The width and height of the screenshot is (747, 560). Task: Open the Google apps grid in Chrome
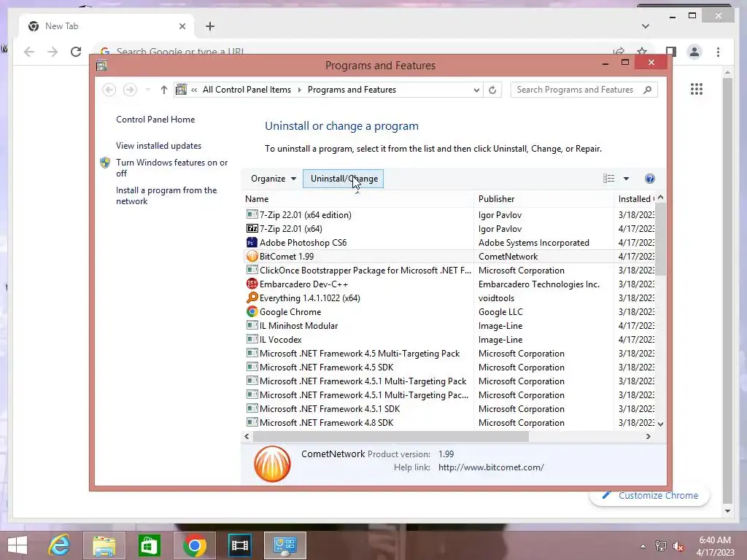coord(697,89)
